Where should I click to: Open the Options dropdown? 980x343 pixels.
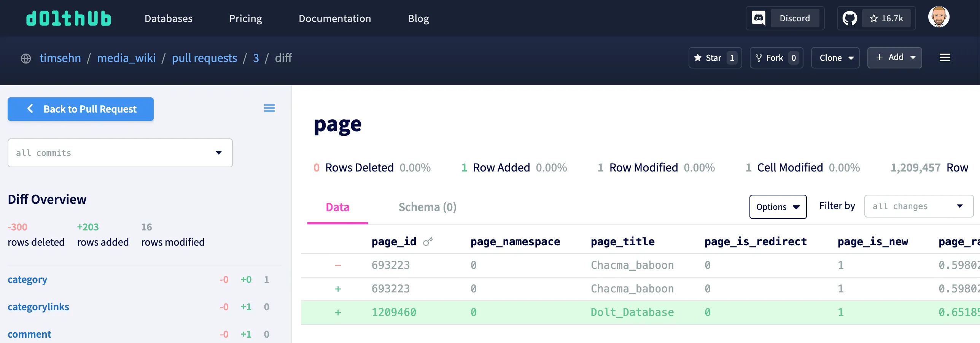click(x=778, y=207)
